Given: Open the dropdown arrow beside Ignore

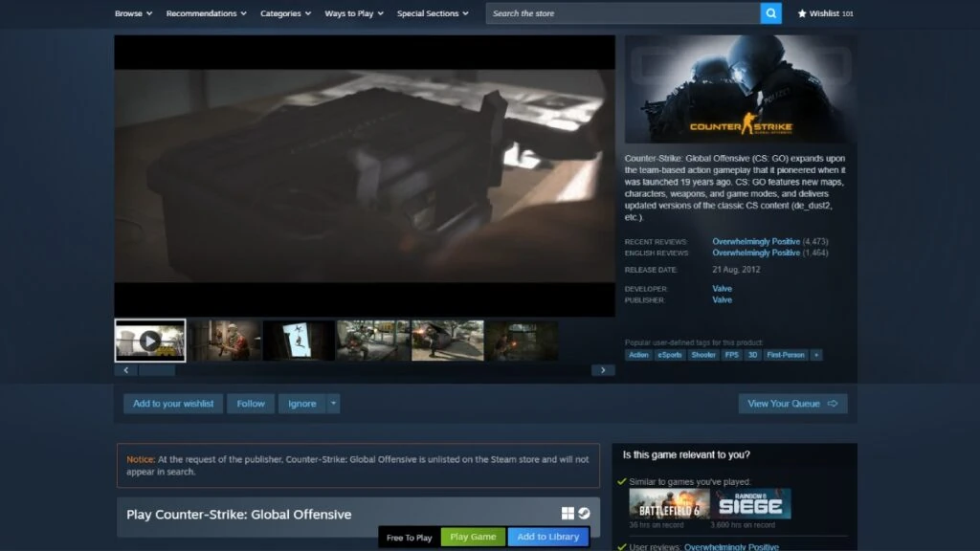Looking at the screenshot, I should (332, 404).
